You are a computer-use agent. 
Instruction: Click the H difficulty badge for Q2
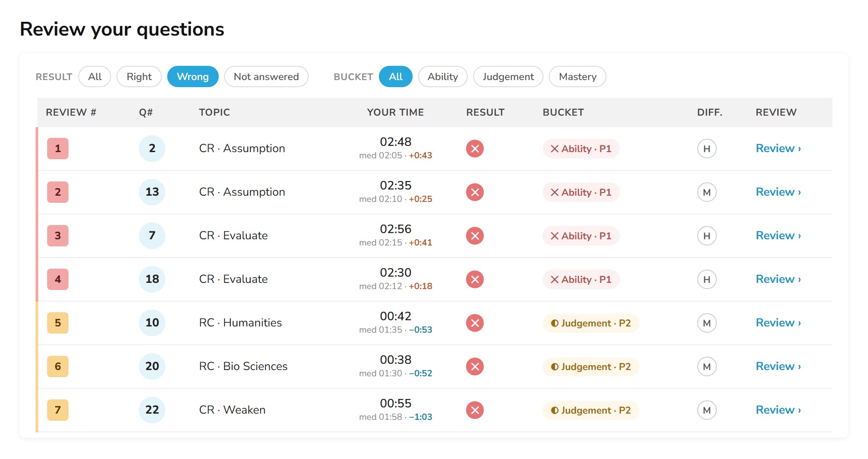click(x=707, y=149)
